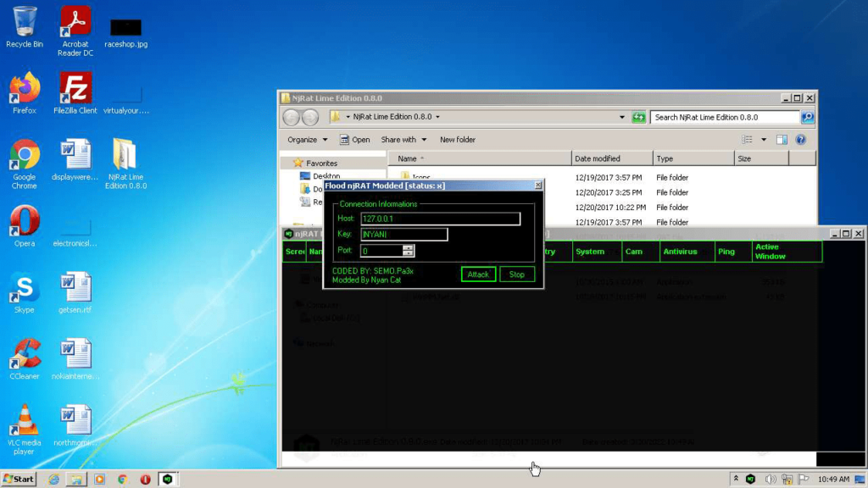Open the change view options dropdown arrow
The image size is (868, 488).
(764, 140)
